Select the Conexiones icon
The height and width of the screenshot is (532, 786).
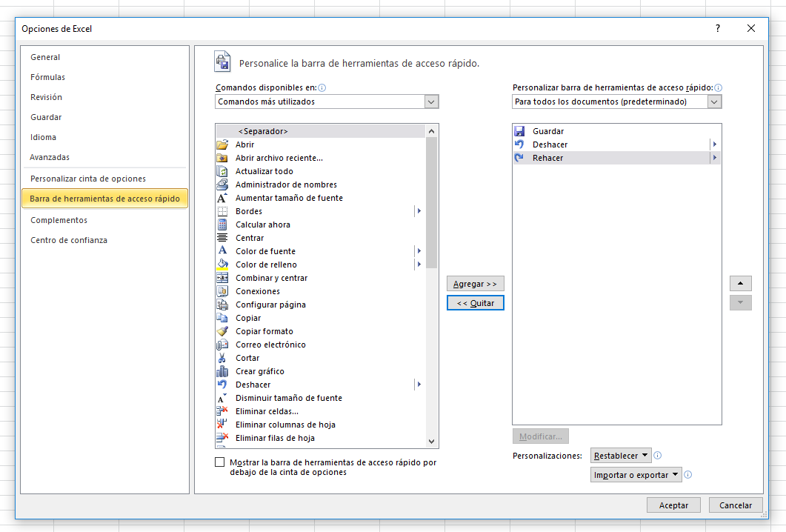[222, 291]
